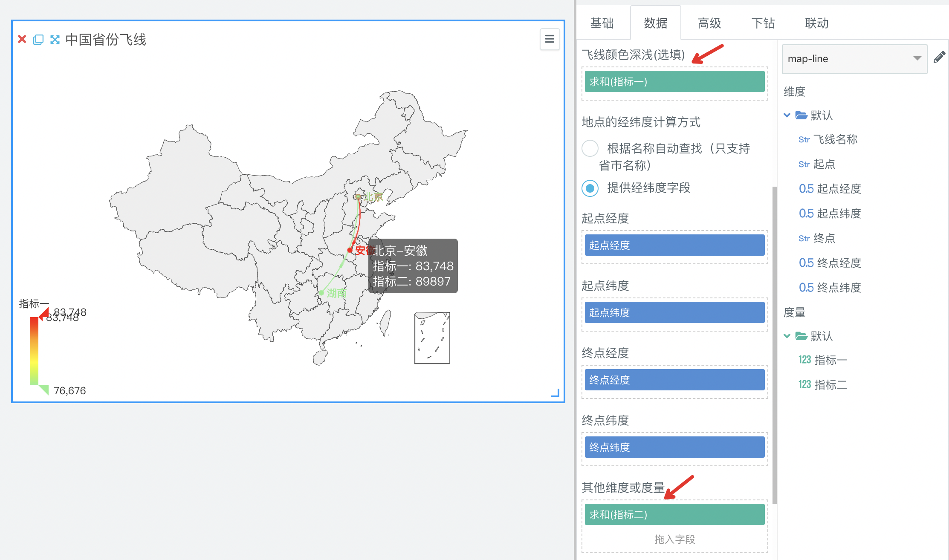Switch to the 基础 tab

coord(602,23)
